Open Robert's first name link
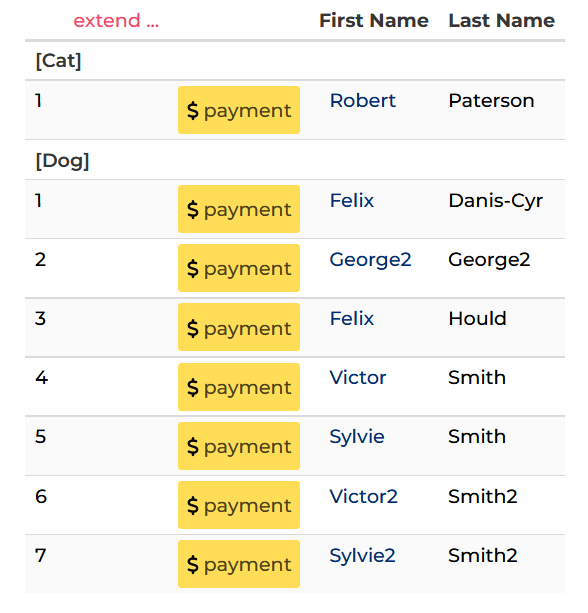The image size is (588, 613). [363, 100]
